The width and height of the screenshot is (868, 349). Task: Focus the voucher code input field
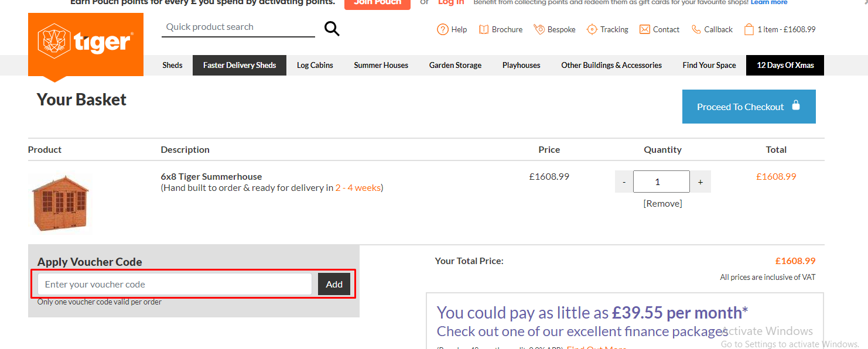[175, 284]
